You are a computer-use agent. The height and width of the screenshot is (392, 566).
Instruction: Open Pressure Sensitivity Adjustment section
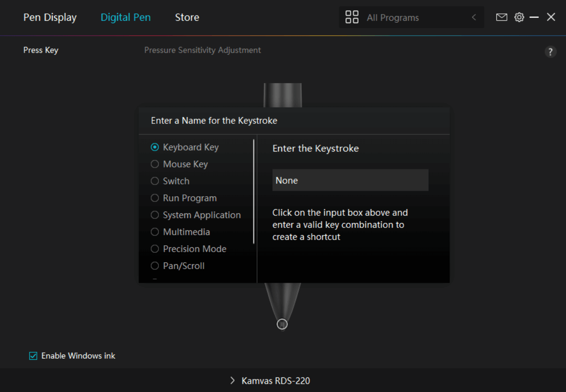tap(203, 50)
